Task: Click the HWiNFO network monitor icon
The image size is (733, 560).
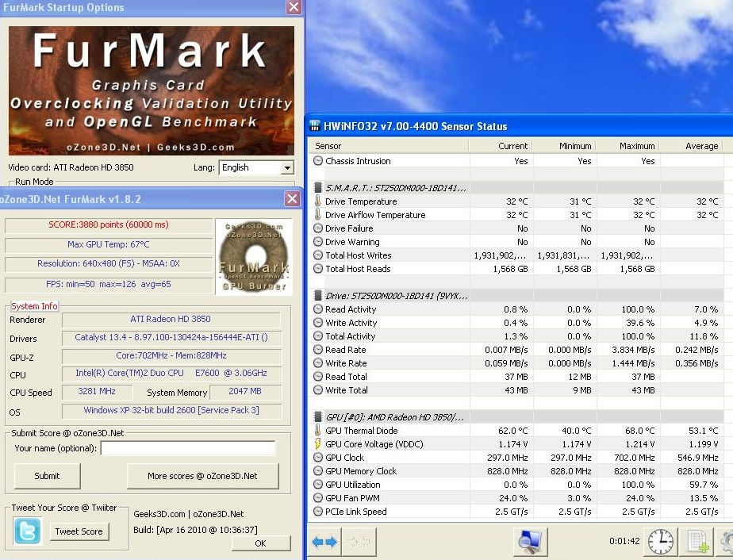Action: click(x=530, y=542)
